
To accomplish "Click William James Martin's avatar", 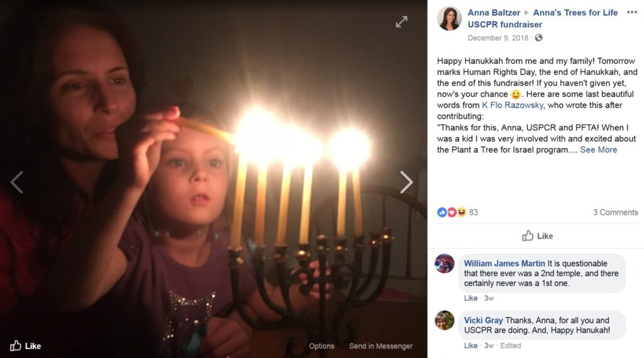I will pyautogui.click(x=445, y=263).
